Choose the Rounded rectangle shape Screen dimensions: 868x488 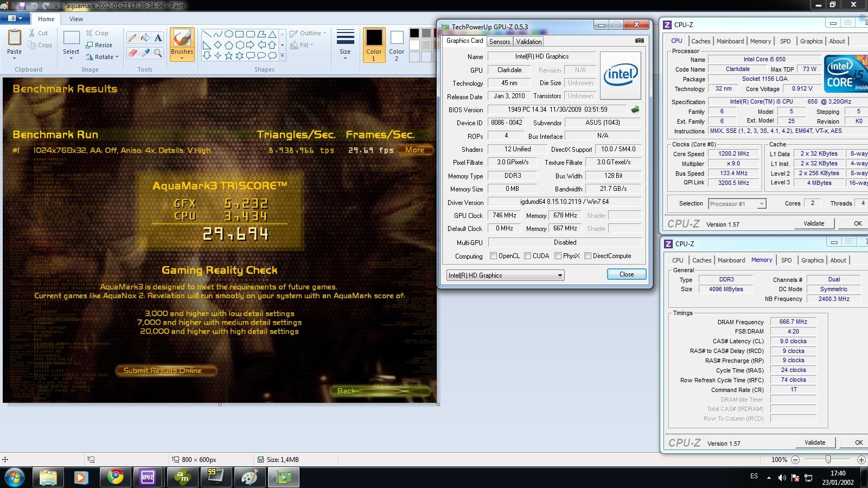[250, 34]
